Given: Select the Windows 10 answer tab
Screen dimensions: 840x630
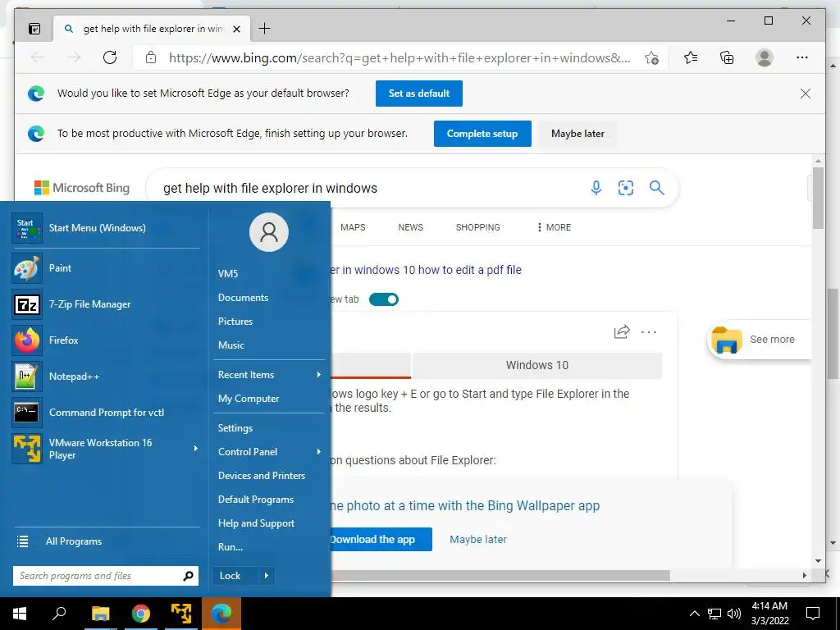Looking at the screenshot, I should point(537,365).
